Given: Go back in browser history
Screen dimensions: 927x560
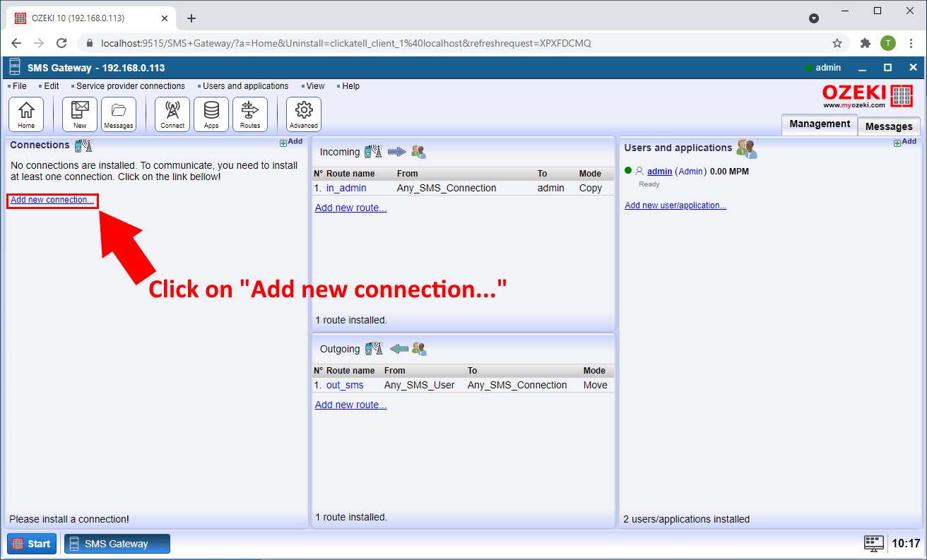Looking at the screenshot, I should (x=16, y=43).
